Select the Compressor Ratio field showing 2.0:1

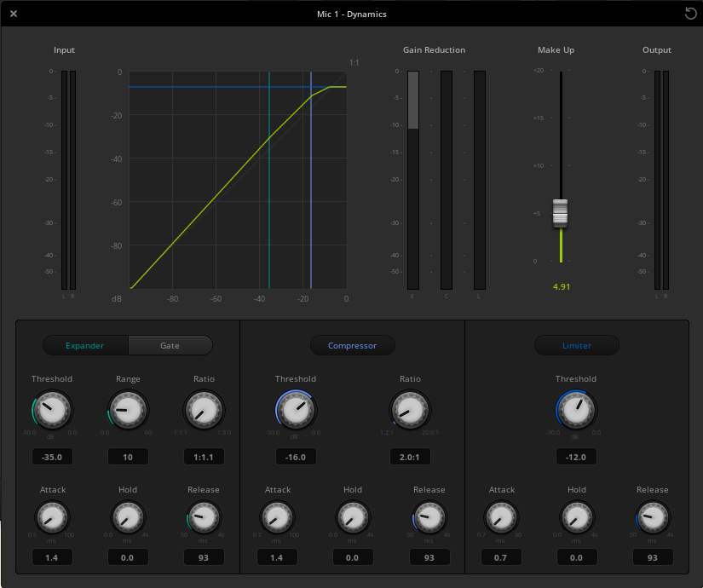(410, 457)
